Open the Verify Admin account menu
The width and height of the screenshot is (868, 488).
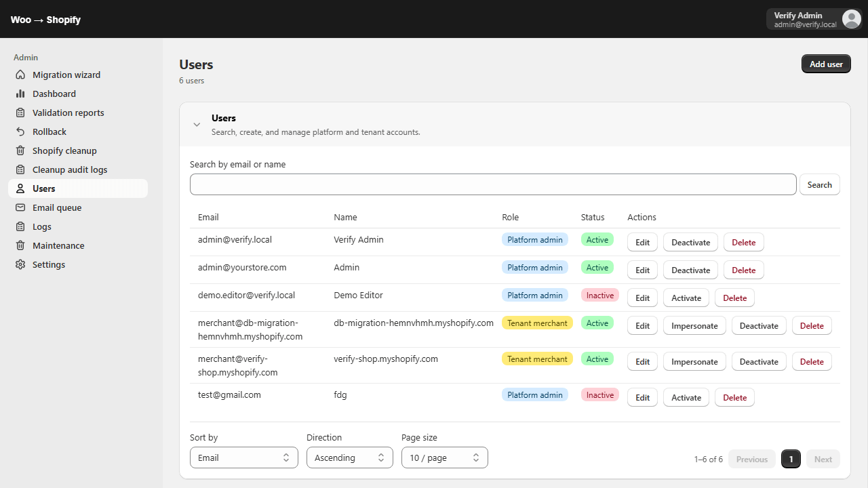coord(814,19)
